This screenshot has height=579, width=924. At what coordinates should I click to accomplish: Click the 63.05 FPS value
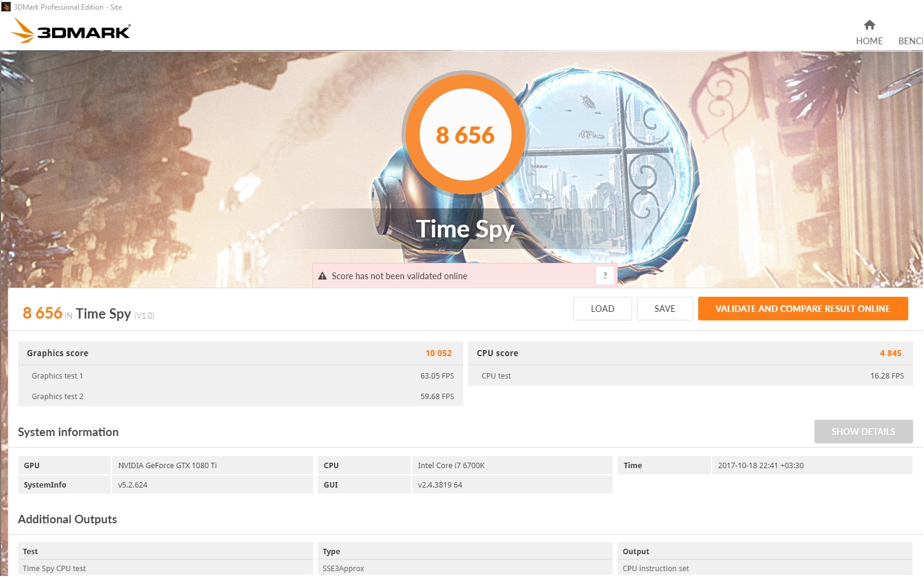tap(437, 376)
